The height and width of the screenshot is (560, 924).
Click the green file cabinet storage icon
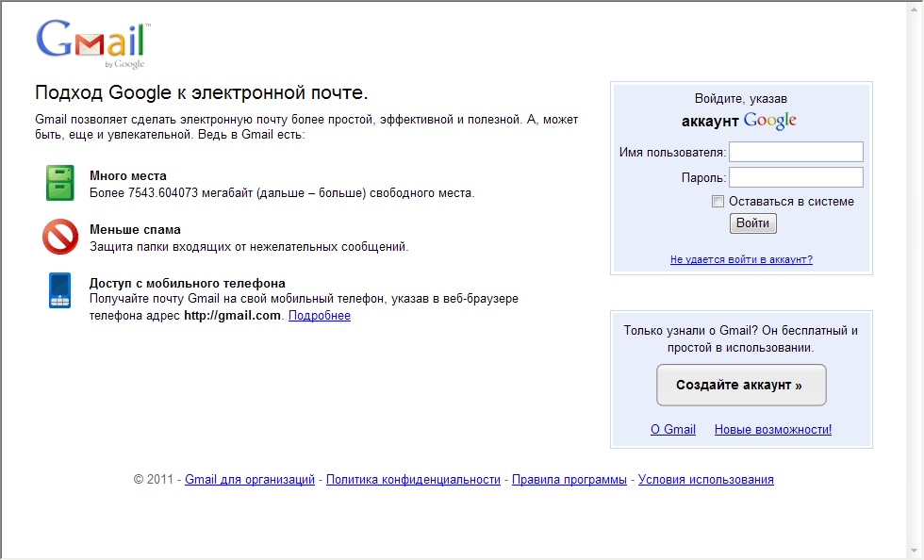[60, 183]
